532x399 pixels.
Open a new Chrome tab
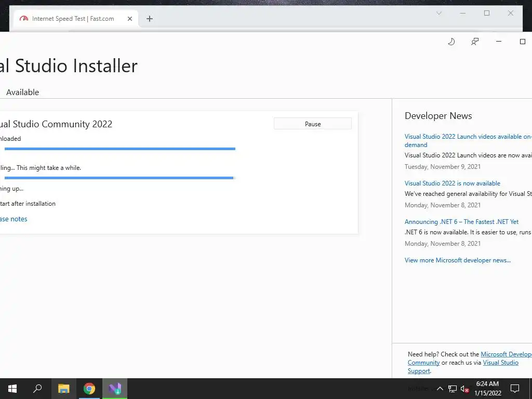(x=150, y=19)
